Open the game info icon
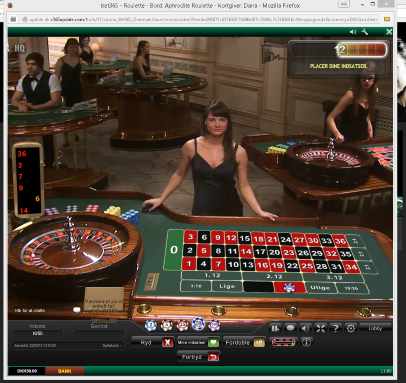Screen dimensions: 406x383 [306, 342]
